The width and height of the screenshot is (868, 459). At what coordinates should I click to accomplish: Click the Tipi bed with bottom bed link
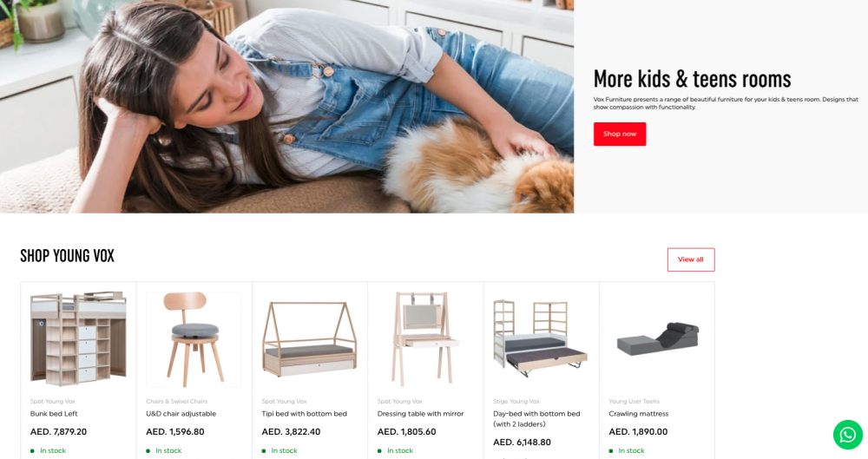tap(304, 414)
